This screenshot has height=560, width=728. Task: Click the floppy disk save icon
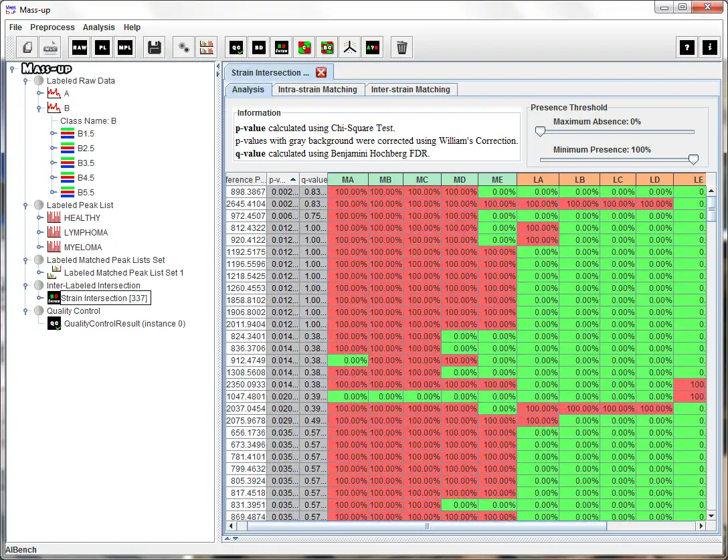[x=154, y=48]
